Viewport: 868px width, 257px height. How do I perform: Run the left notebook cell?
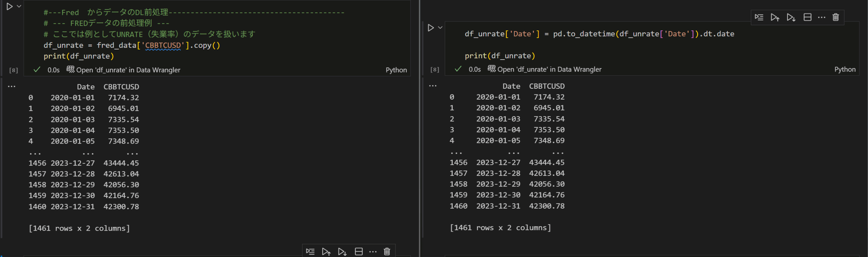pos(9,6)
